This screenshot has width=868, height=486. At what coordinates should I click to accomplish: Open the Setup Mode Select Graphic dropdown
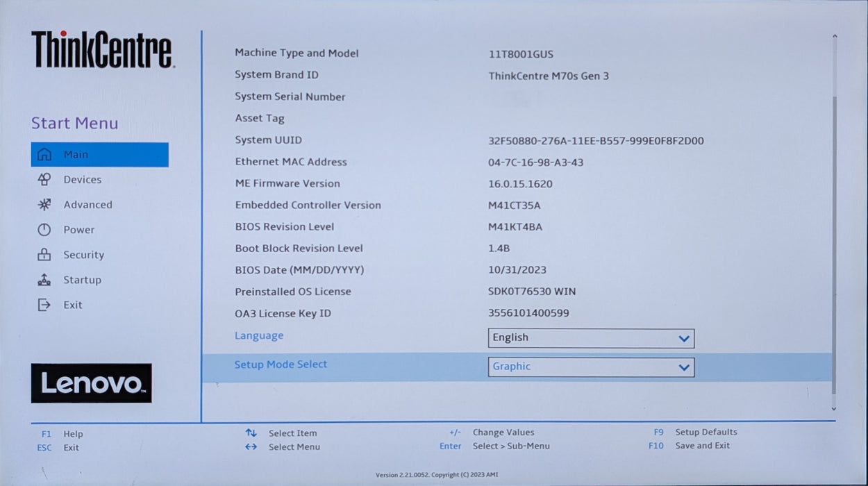(x=591, y=367)
